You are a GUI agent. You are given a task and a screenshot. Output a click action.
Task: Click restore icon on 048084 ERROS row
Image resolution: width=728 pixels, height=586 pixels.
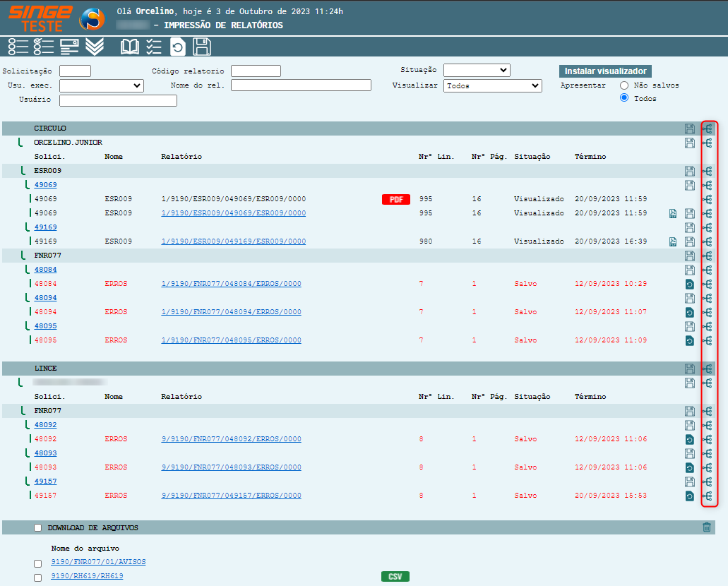pyautogui.click(x=689, y=285)
